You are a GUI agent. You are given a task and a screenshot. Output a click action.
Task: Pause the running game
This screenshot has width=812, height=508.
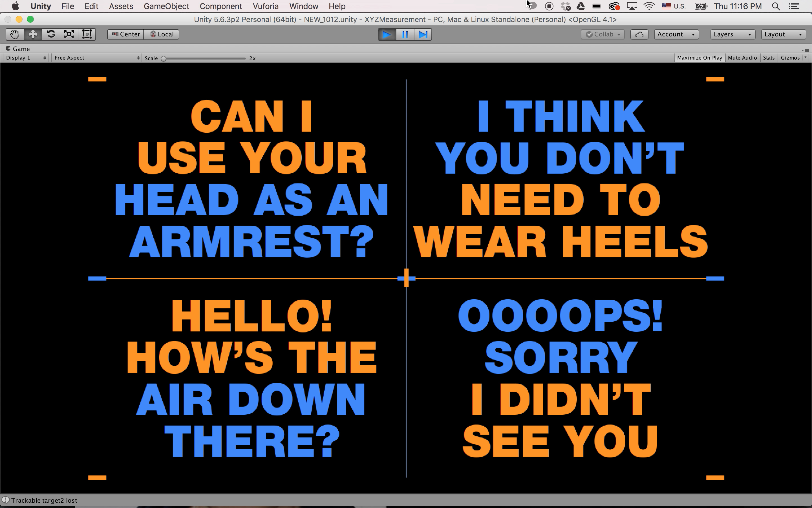(405, 35)
